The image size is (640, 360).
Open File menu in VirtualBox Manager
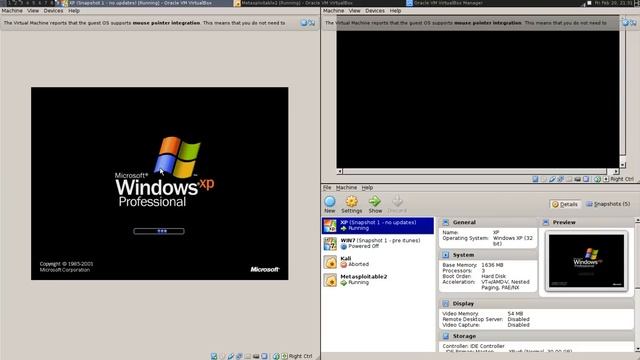point(327,187)
